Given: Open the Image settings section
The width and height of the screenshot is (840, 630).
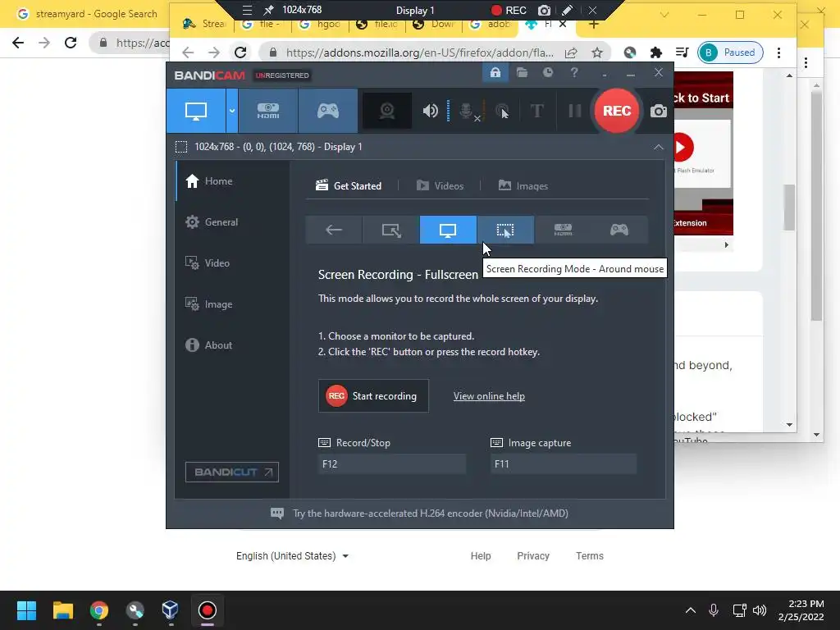Looking at the screenshot, I should click(232, 304).
